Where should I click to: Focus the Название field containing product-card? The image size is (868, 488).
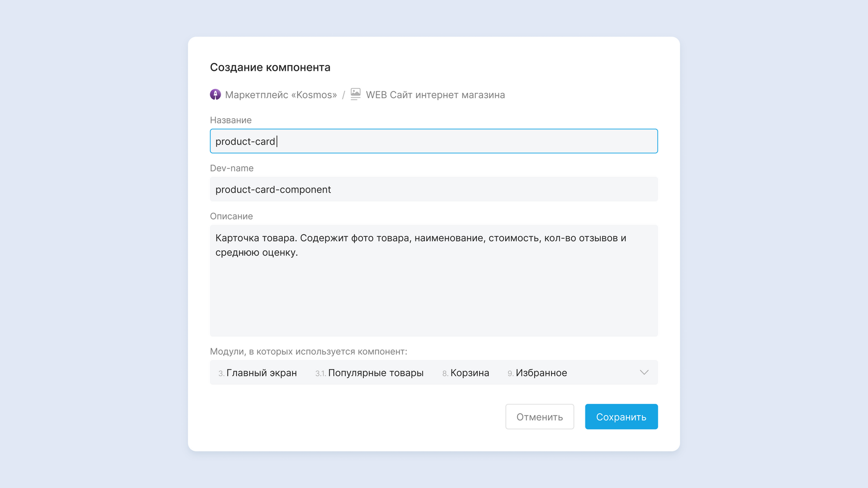pos(433,141)
